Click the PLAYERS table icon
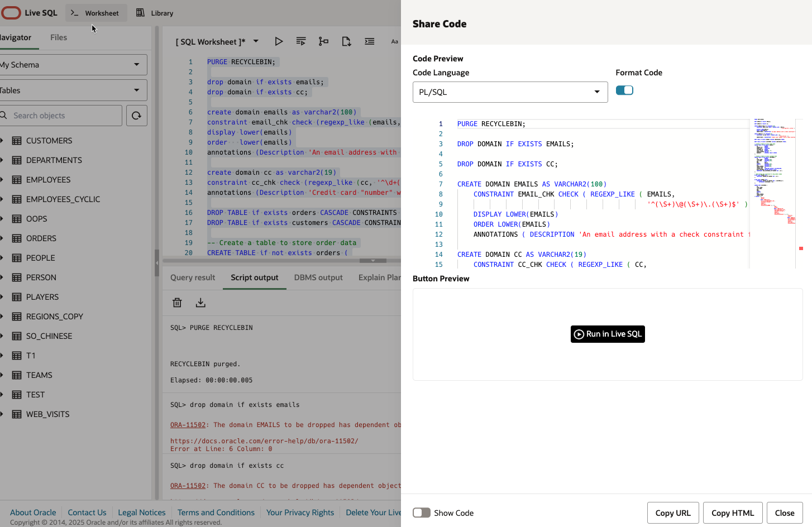The image size is (812, 527). coord(17,297)
